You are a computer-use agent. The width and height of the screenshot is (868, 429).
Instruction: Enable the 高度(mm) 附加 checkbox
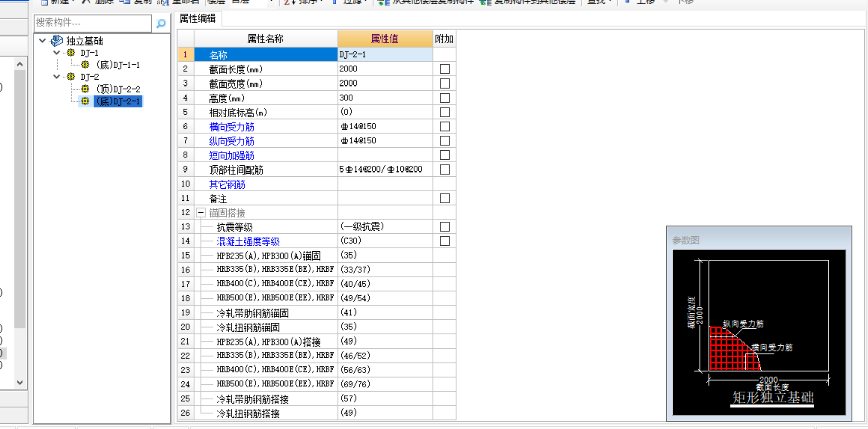click(445, 98)
